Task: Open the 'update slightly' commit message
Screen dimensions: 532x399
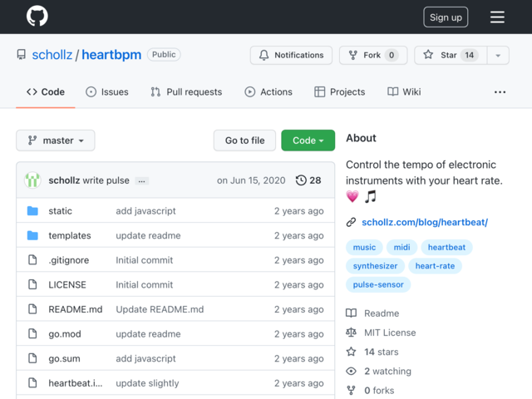Action: [x=147, y=383]
